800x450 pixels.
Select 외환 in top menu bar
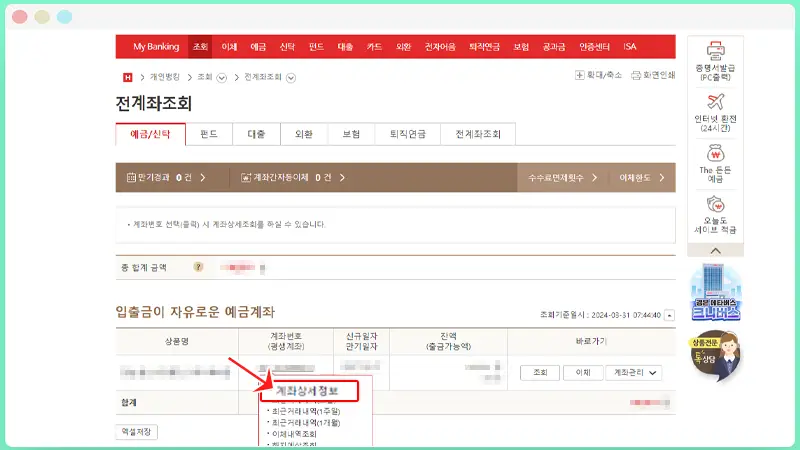point(404,46)
